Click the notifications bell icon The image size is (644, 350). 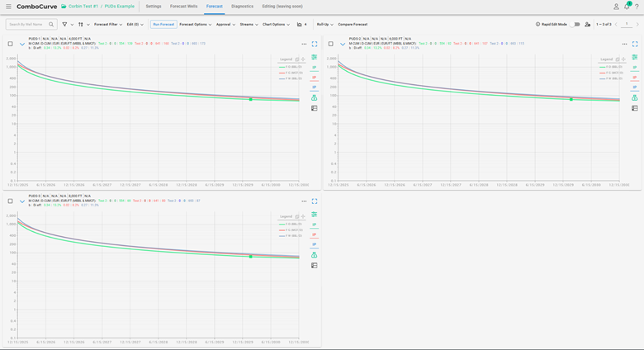(627, 7)
